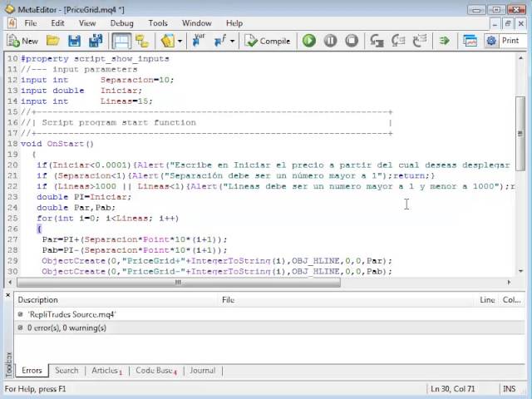Open dropdown arrow next to styler icon
This screenshot has height=399, width=532.
tap(180, 42)
